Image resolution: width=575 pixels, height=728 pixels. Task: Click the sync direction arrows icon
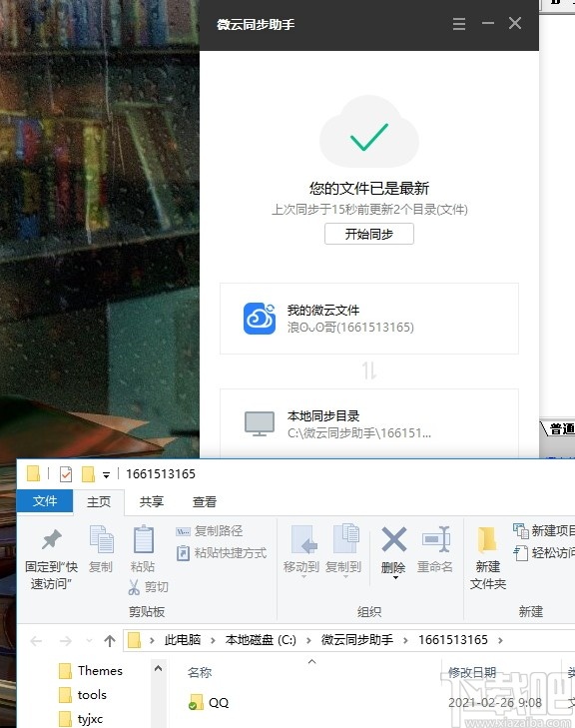[369, 370]
